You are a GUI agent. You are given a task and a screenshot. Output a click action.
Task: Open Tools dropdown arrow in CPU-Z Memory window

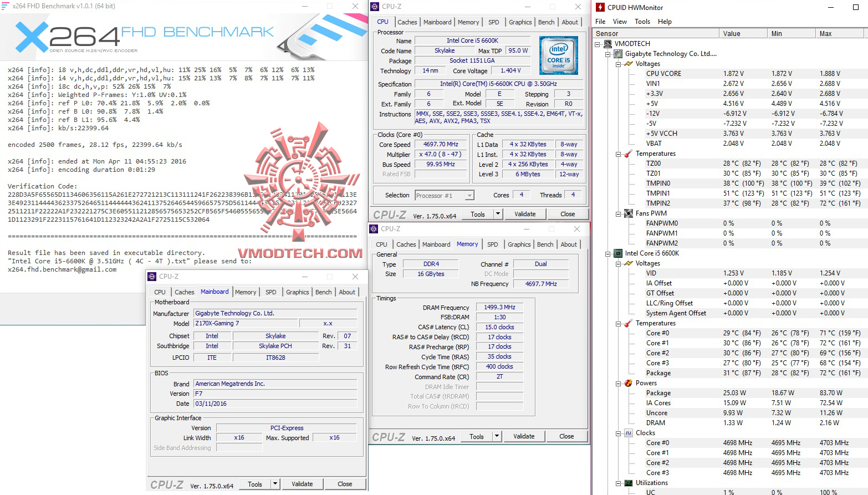497,436
